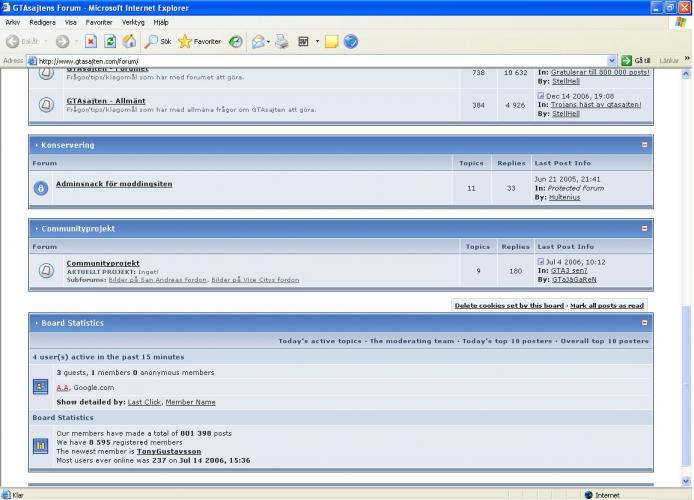The image size is (694, 500).
Task: Click Delete cookies set by this board
Action: (x=509, y=305)
